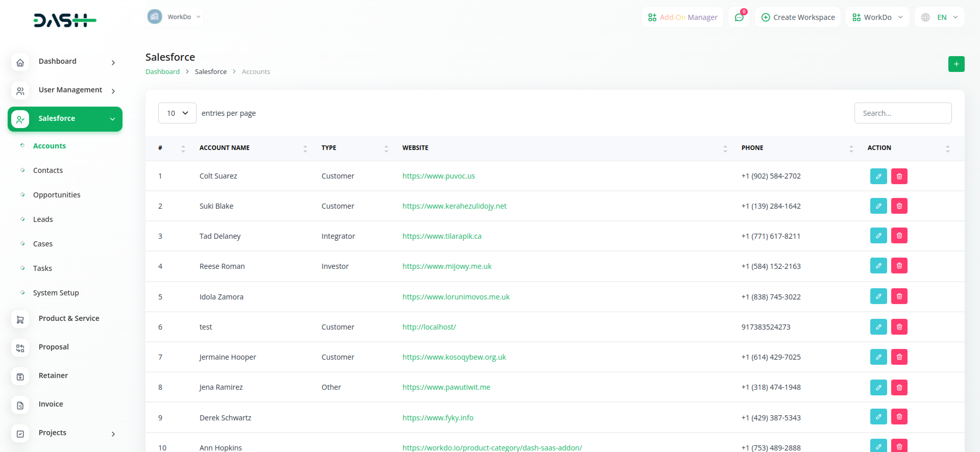Screen dimensions: 980x452
Task: Click the green plus create account button
Action: [x=956, y=64]
